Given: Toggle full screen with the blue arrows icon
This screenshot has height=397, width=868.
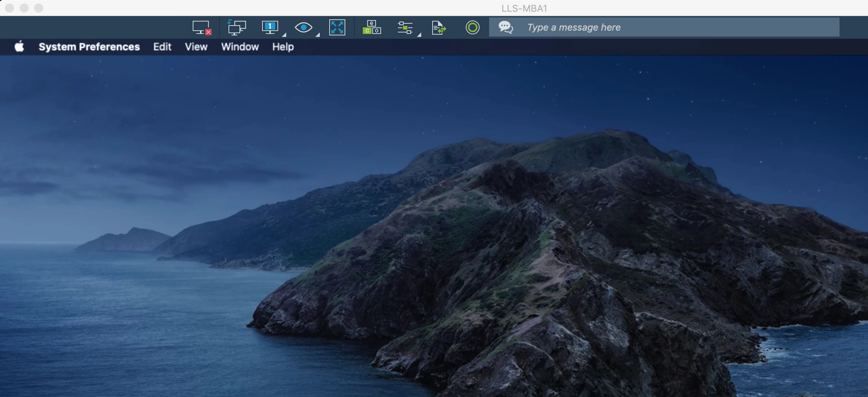Looking at the screenshot, I should (337, 27).
